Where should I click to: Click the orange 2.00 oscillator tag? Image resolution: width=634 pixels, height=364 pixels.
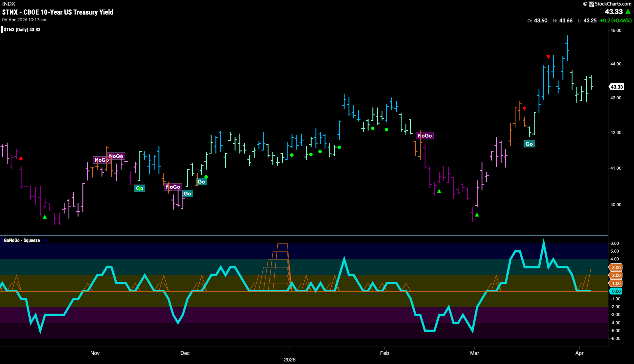616,275
